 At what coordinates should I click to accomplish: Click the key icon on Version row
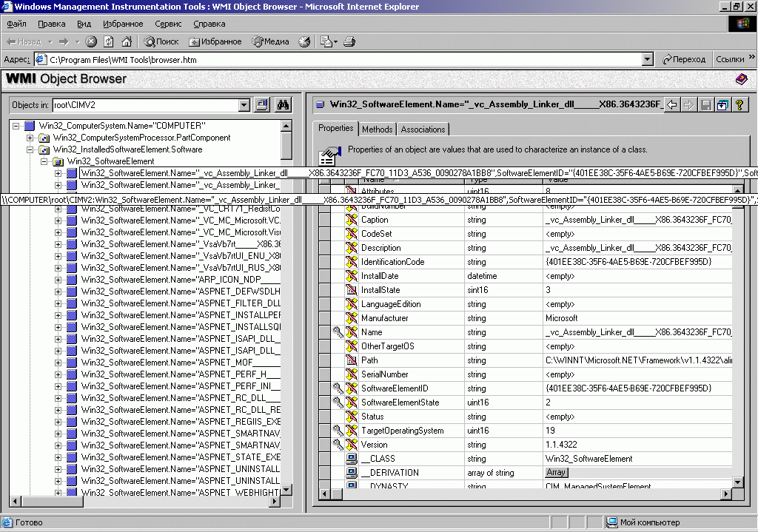tap(338, 444)
